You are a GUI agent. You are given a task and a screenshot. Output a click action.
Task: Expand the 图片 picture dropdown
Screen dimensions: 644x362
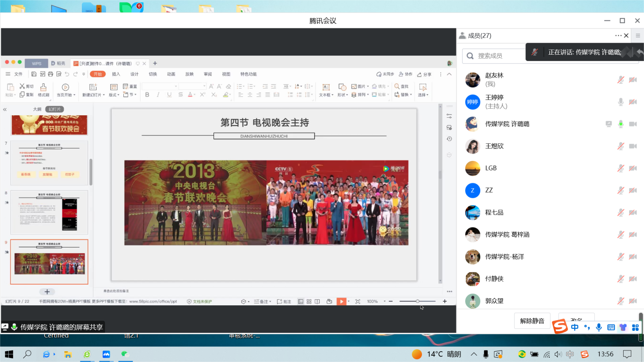[368, 86]
